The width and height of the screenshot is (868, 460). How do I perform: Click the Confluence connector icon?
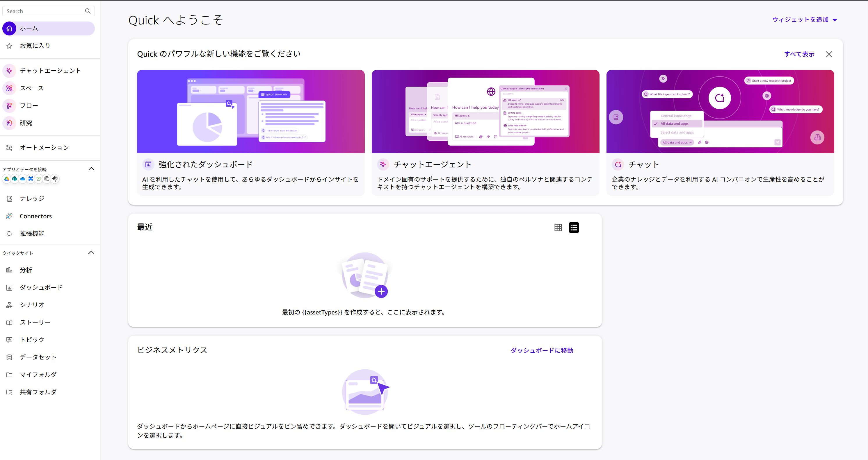click(31, 179)
